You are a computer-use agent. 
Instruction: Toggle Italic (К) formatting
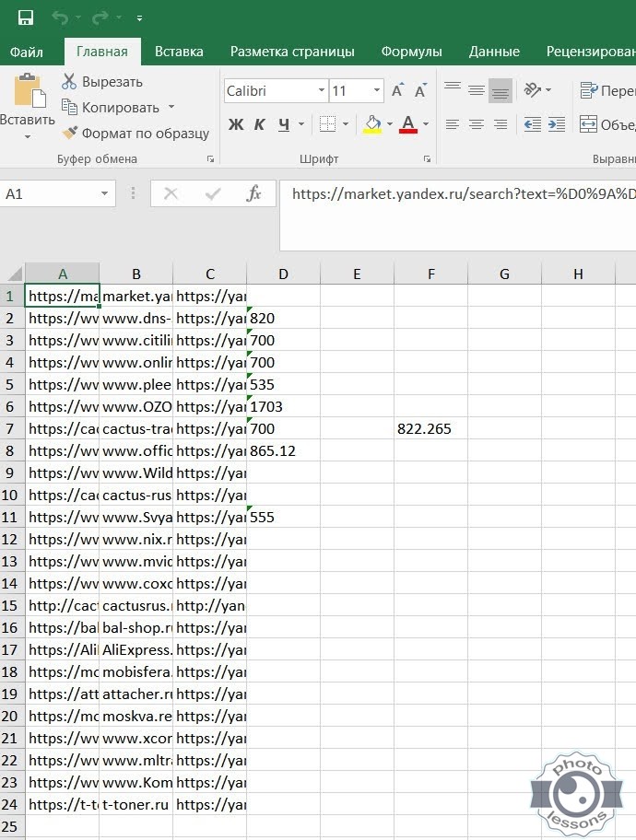(x=260, y=124)
